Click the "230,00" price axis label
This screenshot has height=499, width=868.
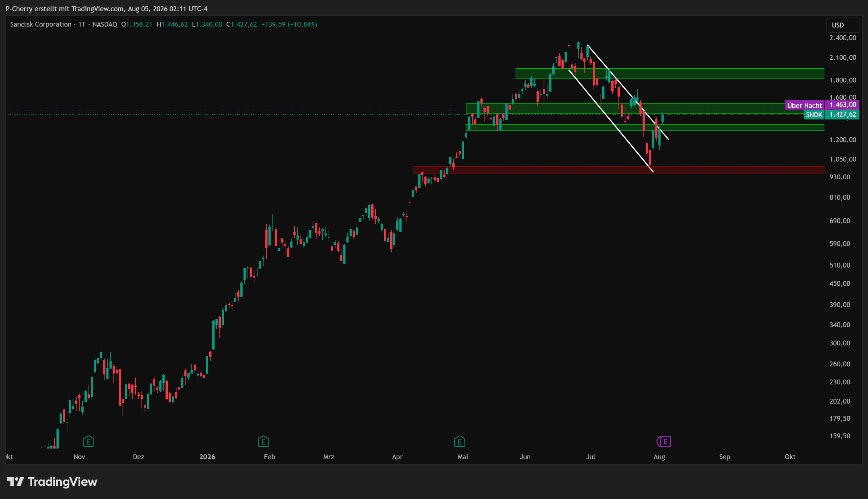point(840,382)
